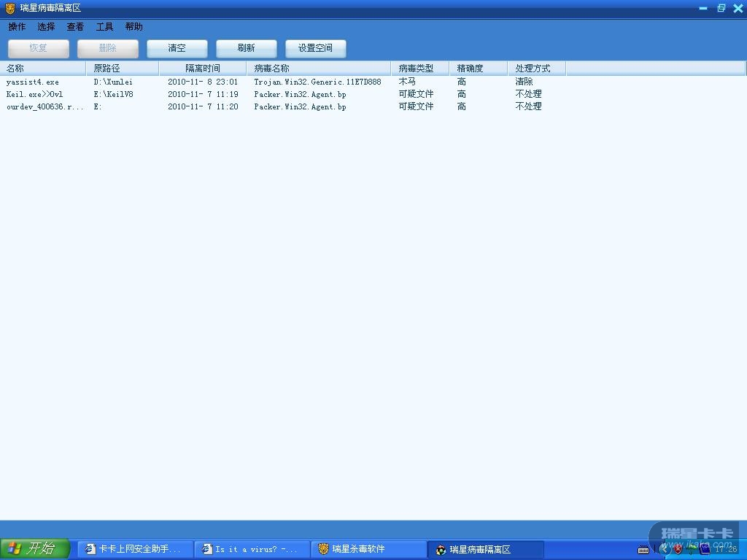Open the 选择 menu
747x560 pixels.
[x=46, y=27]
